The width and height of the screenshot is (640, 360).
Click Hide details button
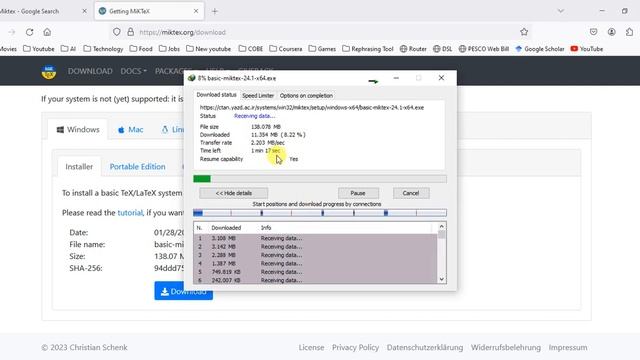tap(233, 193)
